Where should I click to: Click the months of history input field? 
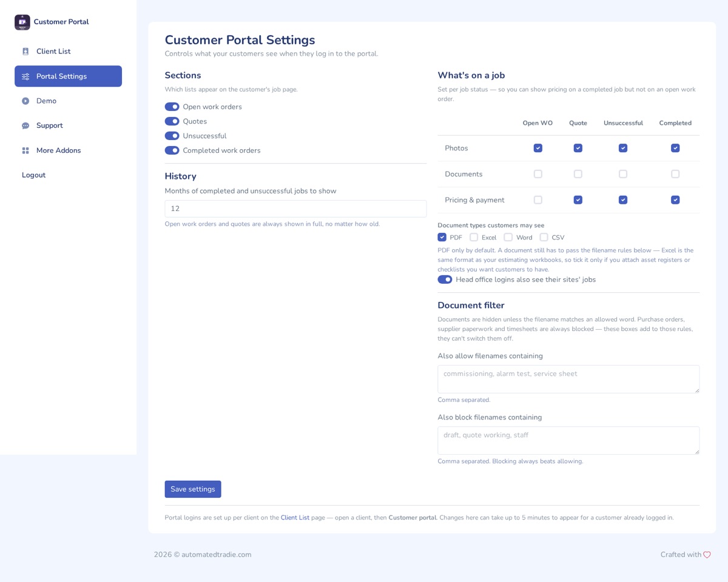(x=295, y=209)
